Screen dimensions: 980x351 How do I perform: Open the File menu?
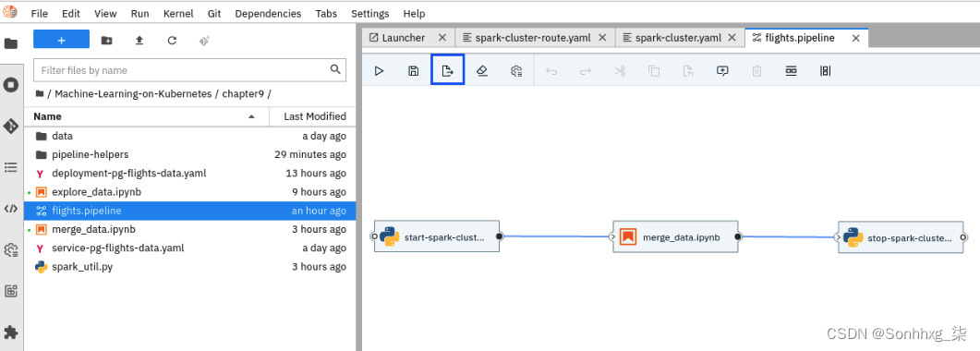(39, 13)
